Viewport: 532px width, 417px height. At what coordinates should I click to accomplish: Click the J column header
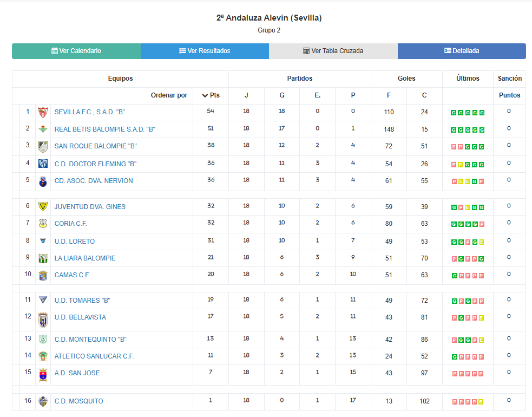click(246, 95)
